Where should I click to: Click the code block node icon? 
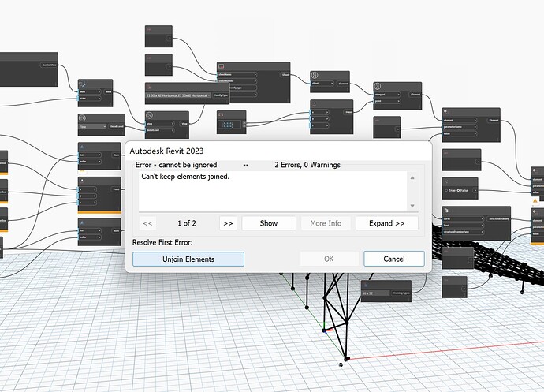(x=221, y=114)
